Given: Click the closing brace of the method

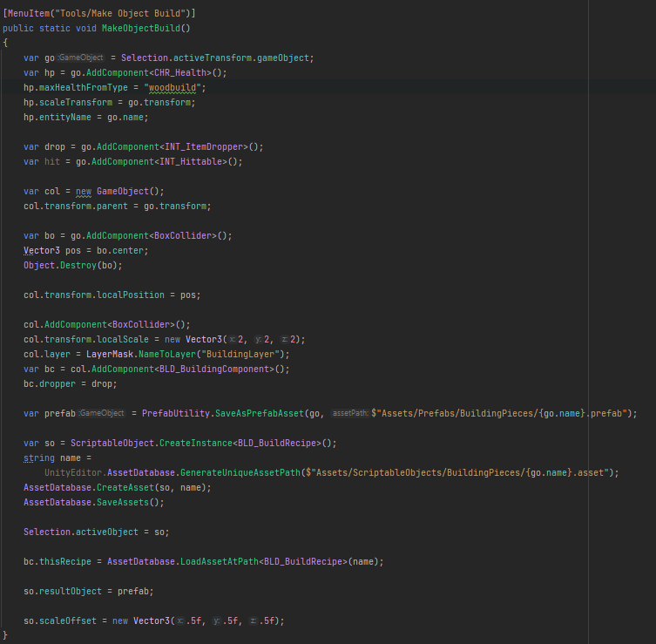Looking at the screenshot, I should point(5,635).
